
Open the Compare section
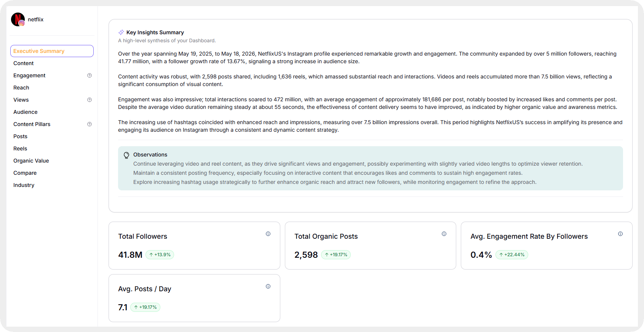point(25,173)
